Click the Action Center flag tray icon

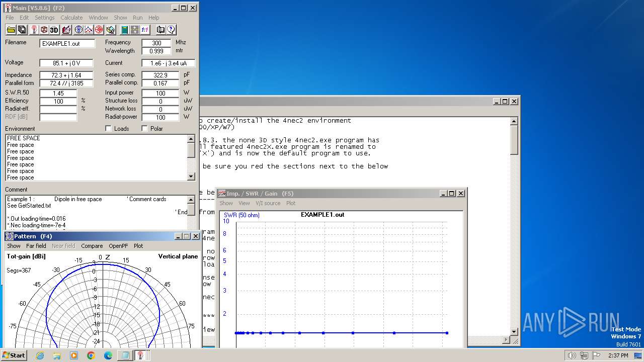point(596,355)
